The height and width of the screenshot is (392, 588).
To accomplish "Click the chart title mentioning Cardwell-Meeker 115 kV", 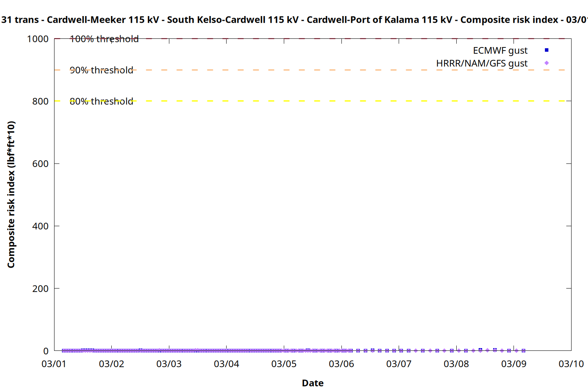I will click(x=294, y=20).
